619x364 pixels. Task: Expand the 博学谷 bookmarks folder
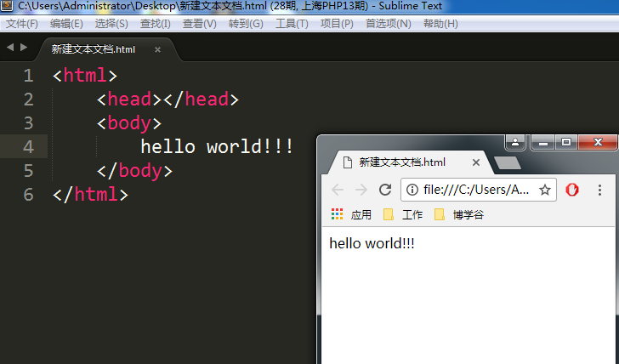459,215
